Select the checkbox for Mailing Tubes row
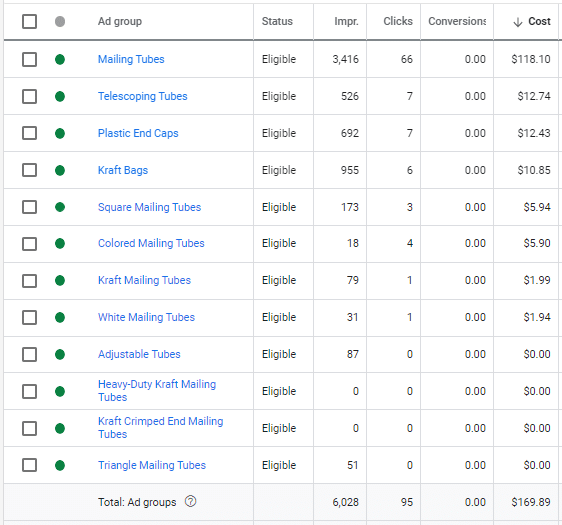562x525 pixels. click(x=29, y=59)
